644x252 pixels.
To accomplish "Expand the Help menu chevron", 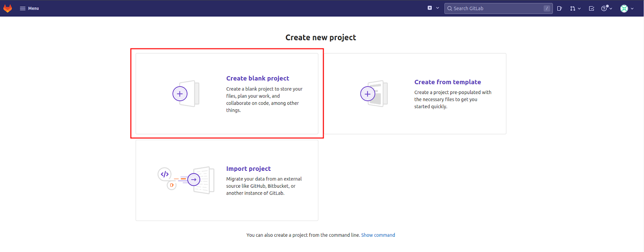I will 611,8.
